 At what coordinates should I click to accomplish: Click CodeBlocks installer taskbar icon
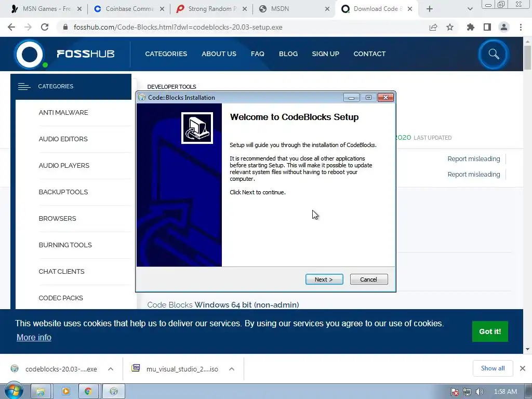pos(114,392)
